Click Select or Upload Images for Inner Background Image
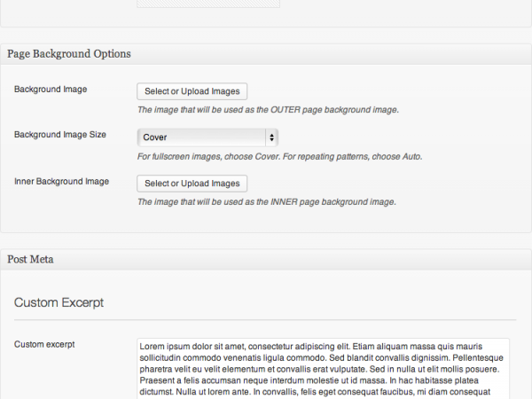 click(x=192, y=184)
